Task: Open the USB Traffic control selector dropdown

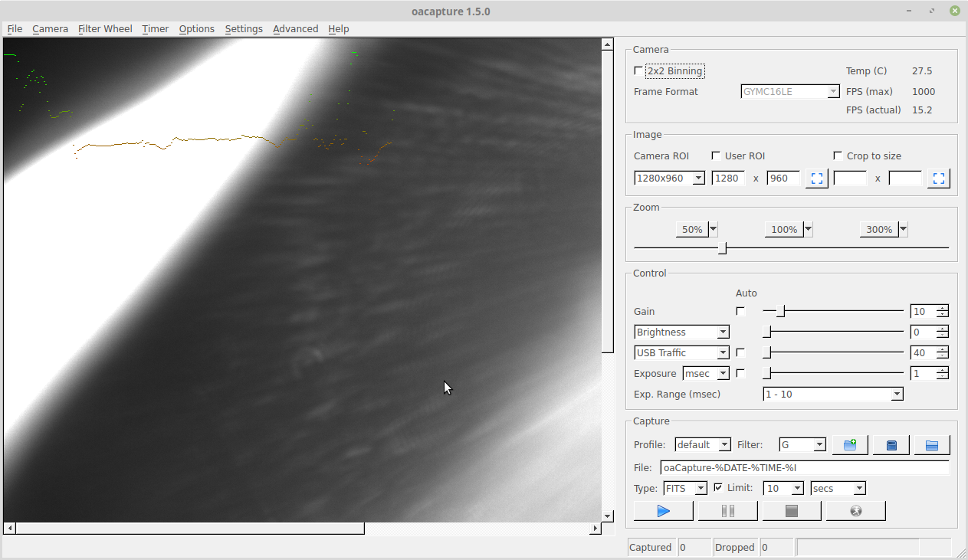Action: (x=682, y=353)
